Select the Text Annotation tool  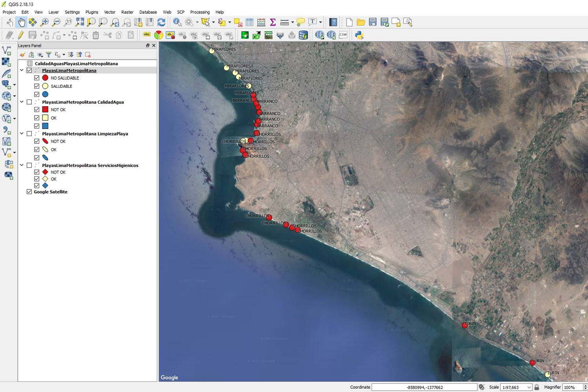coord(312,22)
